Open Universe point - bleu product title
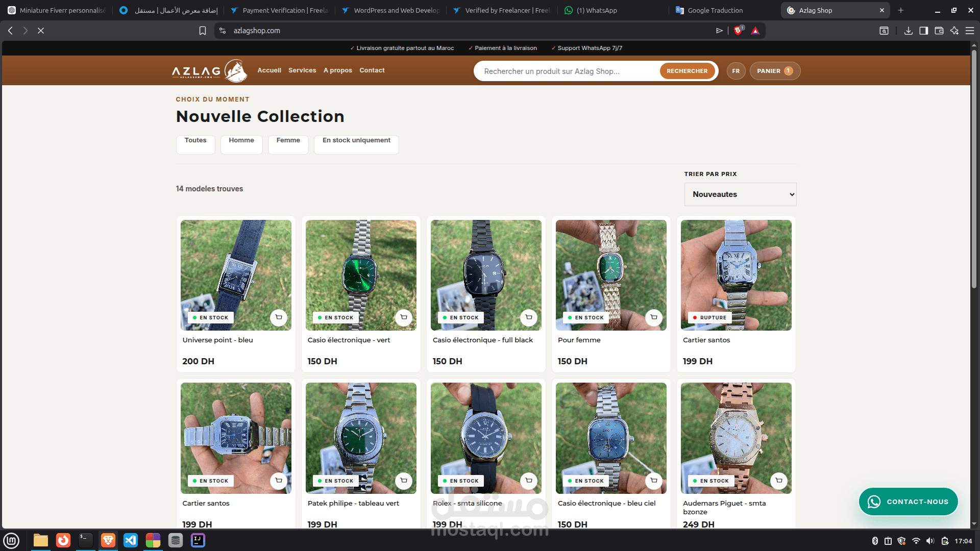980x551 pixels. click(x=217, y=340)
